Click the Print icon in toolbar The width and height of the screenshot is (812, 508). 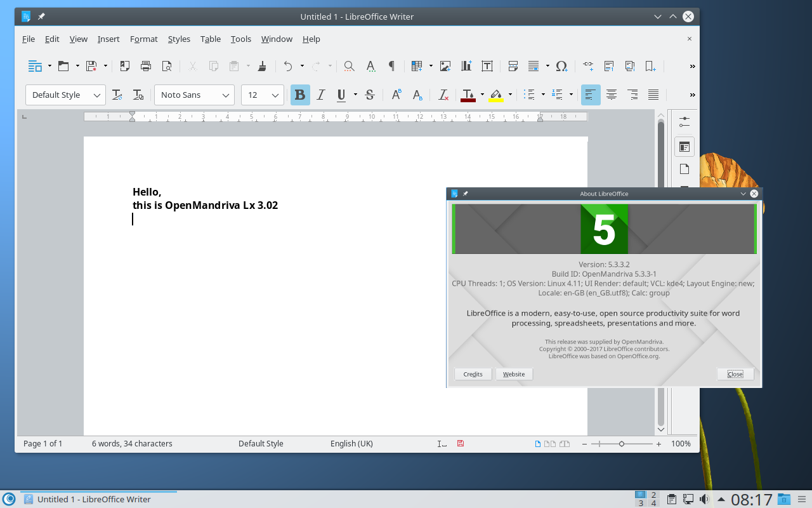pos(146,65)
